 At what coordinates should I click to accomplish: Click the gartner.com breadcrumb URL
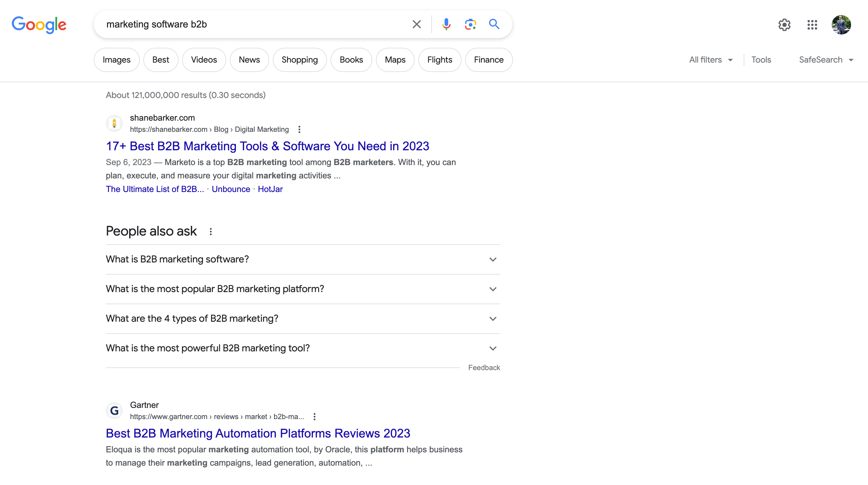[217, 417]
